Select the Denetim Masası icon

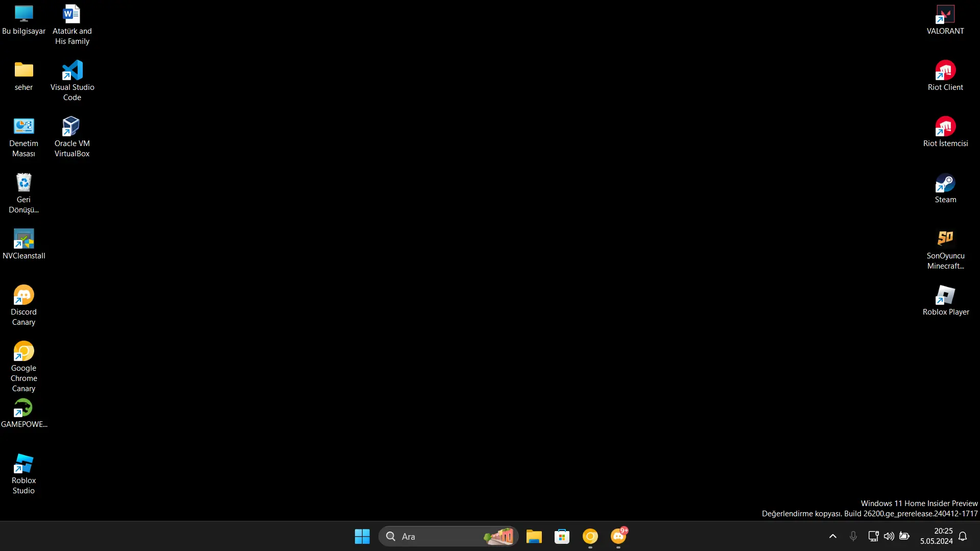(x=23, y=137)
